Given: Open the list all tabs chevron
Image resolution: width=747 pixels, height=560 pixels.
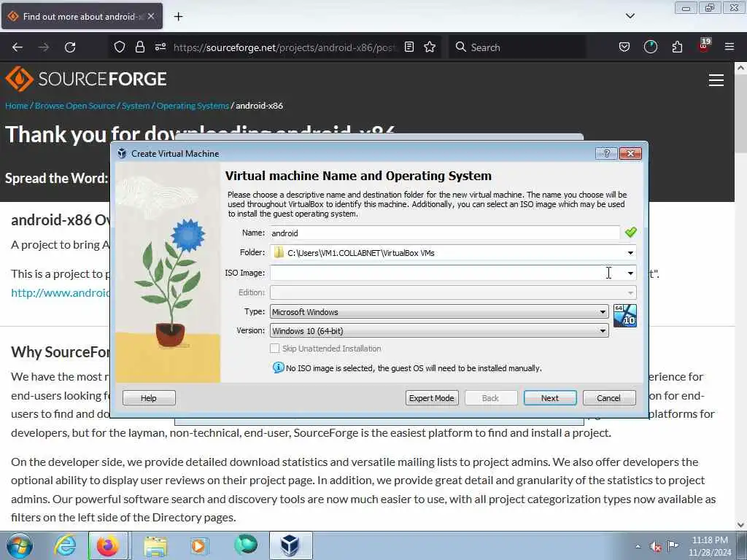Looking at the screenshot, I should tap(630, 16).
